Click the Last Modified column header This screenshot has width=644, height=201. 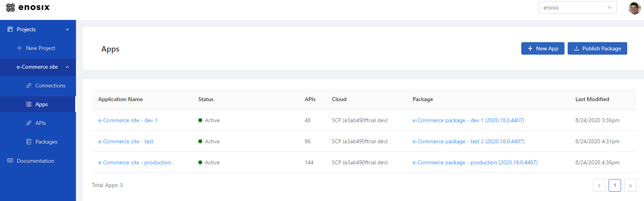pyautogui.click(x=592, y=99)
